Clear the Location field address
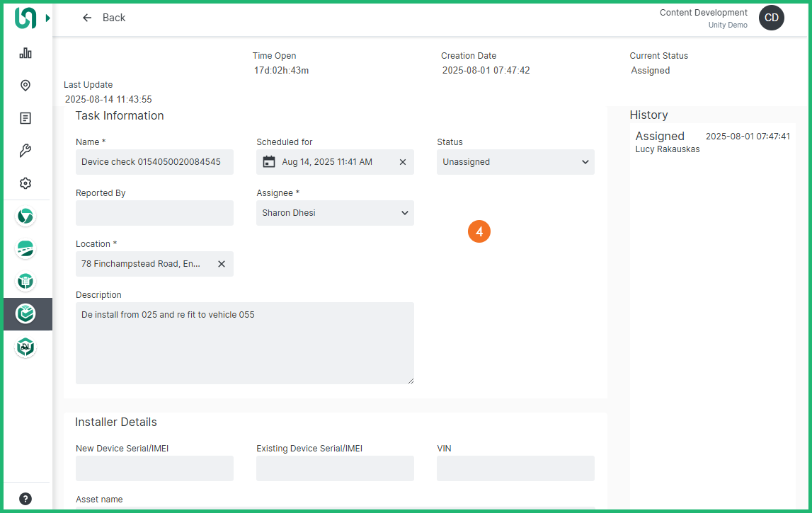The width and height of the screenshot is (812, 513). (221, 264)
